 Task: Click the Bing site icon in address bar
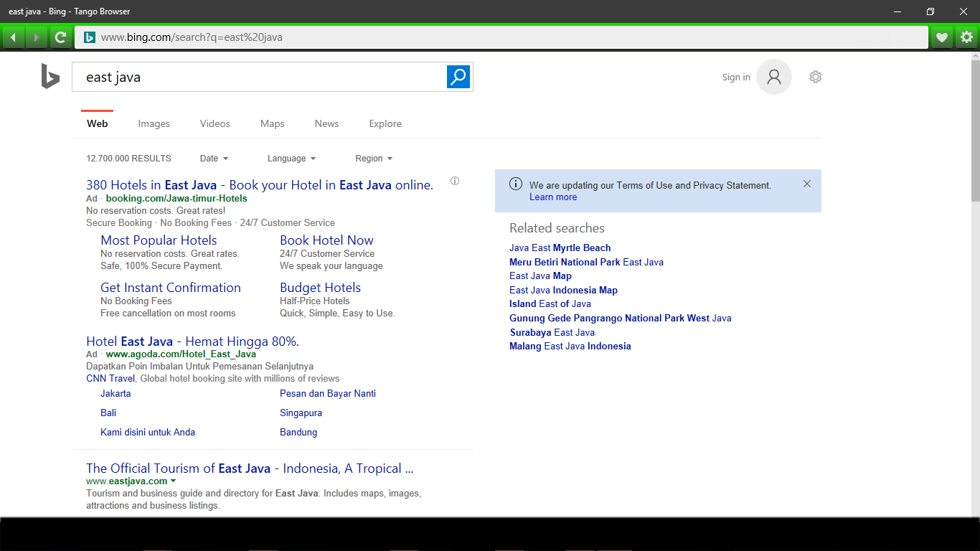90,37
